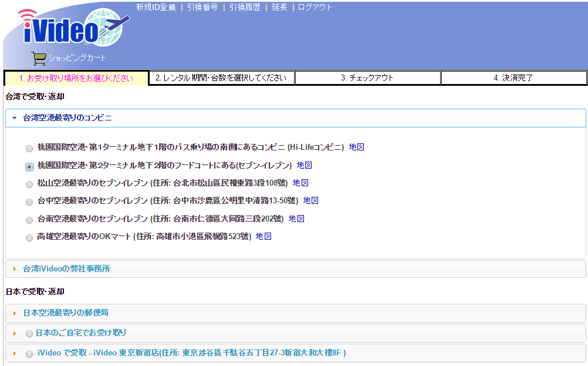Open 引換履歴 link

pyautogui.click(x=245, y=7)
